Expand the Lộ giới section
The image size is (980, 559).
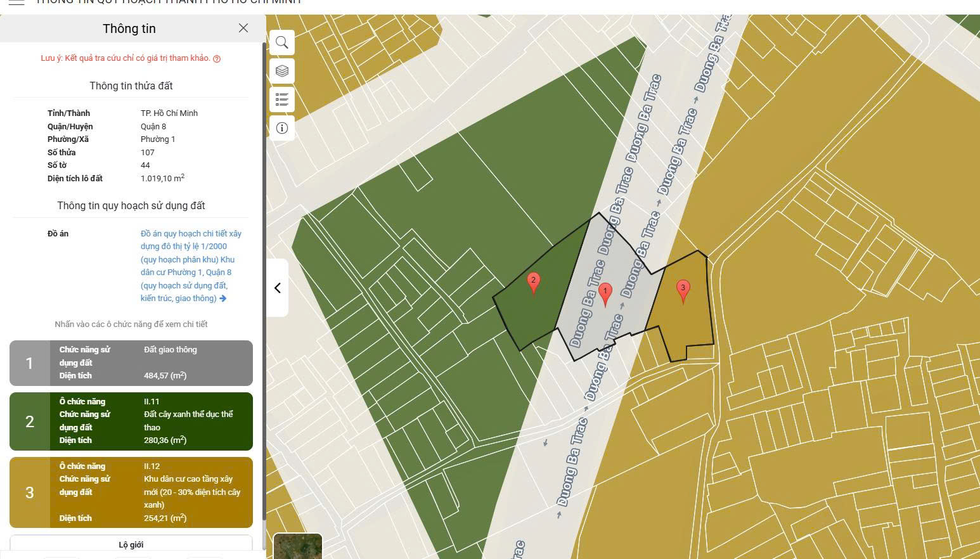[x=131, y=544]
